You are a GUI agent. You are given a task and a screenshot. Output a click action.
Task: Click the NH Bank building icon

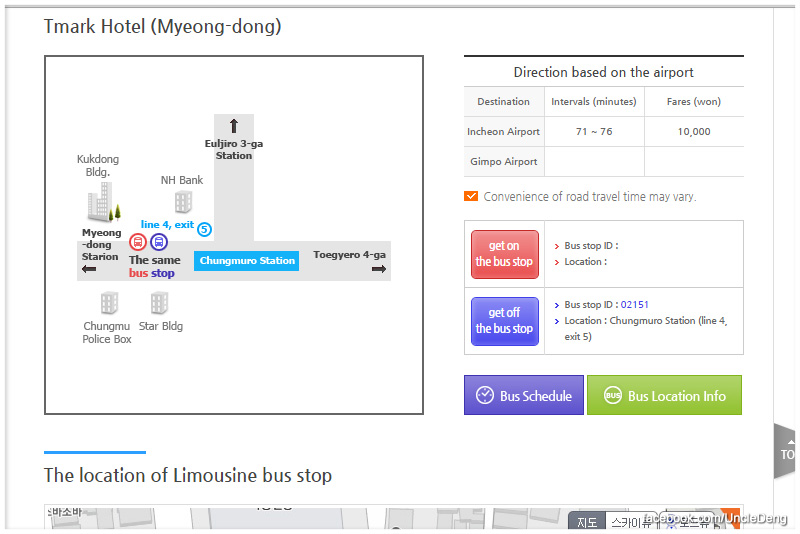pyautogui.click(x=183, y=203)
